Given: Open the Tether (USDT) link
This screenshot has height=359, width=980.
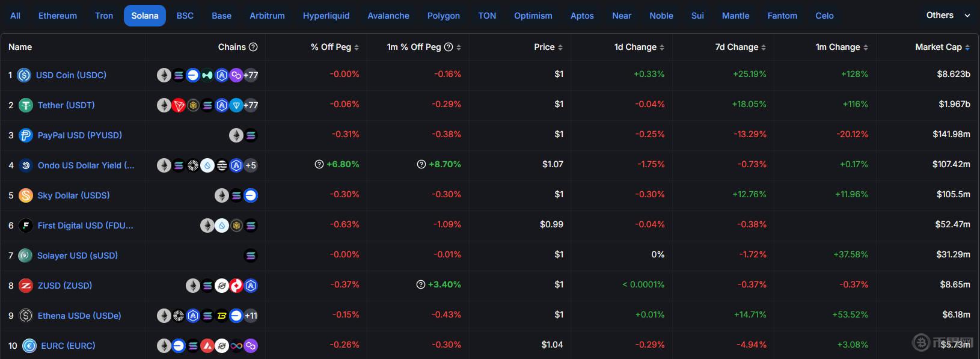Looking at the screenshot, I should (66, 105).
